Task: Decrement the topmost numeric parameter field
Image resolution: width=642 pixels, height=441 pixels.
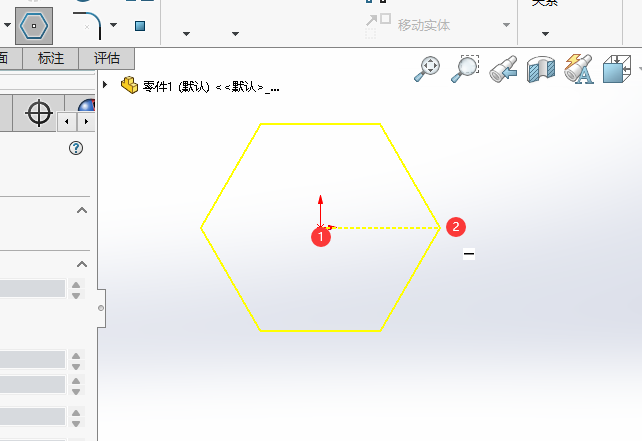Action: (x=76, y=295)
